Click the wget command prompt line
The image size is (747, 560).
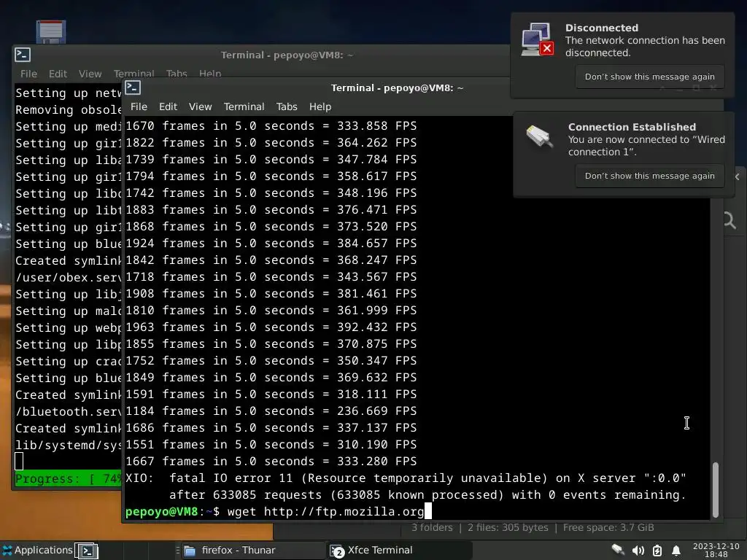pos(278,511)
